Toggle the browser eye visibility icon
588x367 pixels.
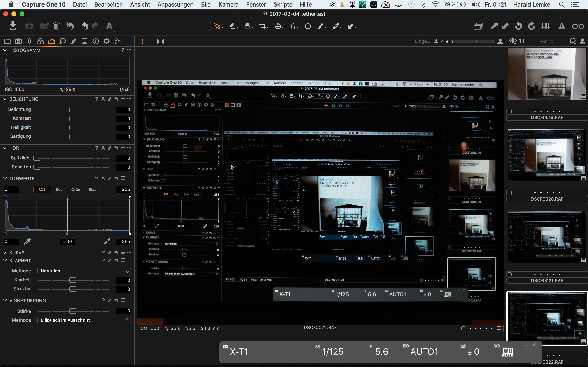click(x=513, y=41)
